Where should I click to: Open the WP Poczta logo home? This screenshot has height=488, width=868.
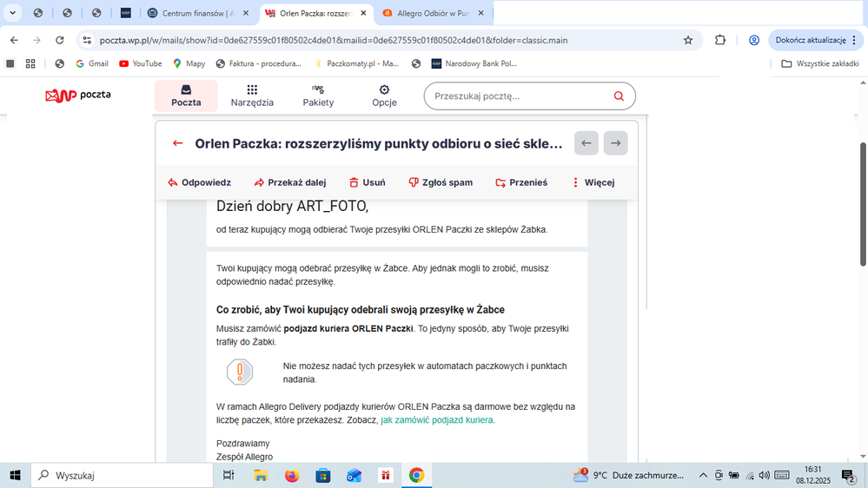click(78, 96)
